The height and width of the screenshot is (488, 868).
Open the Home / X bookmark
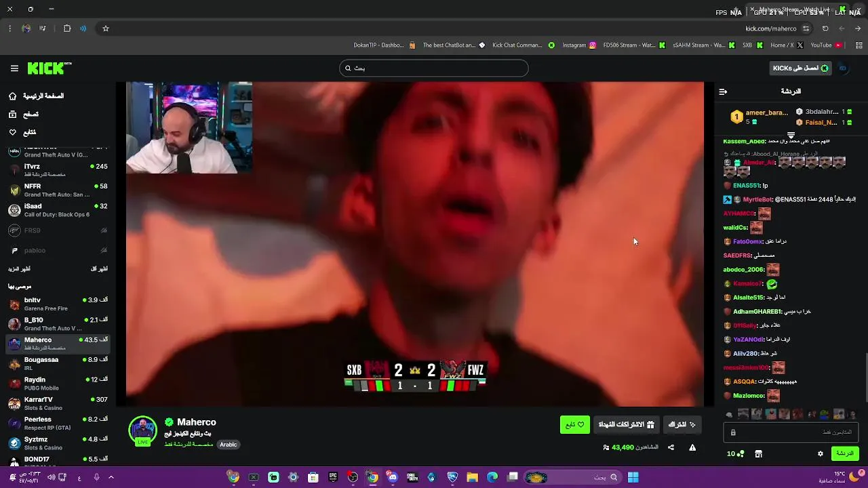787,45
